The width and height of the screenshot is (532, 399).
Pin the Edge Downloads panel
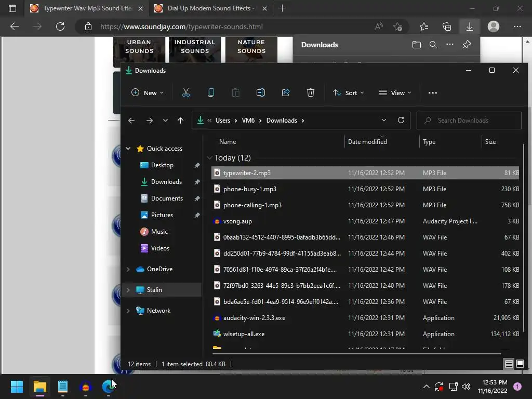pos(467,45)
